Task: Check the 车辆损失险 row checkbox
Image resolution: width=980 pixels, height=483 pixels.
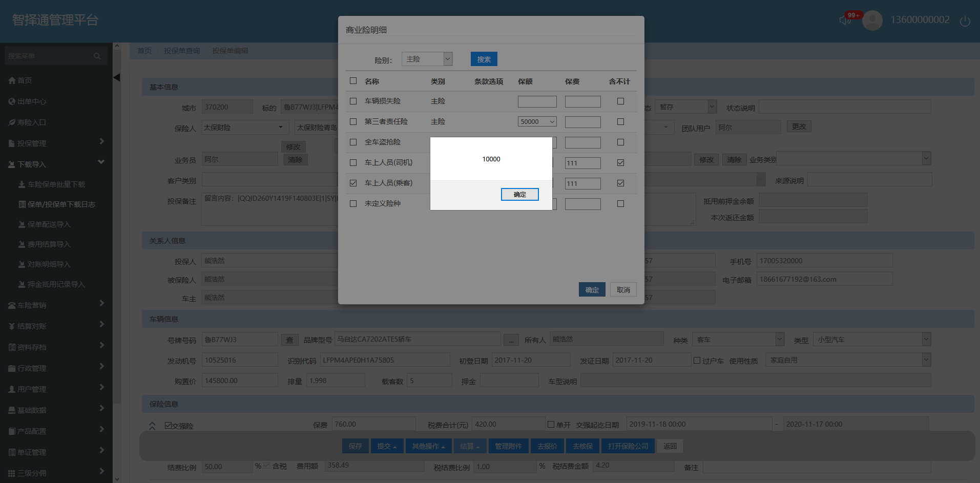Action: [x=353, y=101]
